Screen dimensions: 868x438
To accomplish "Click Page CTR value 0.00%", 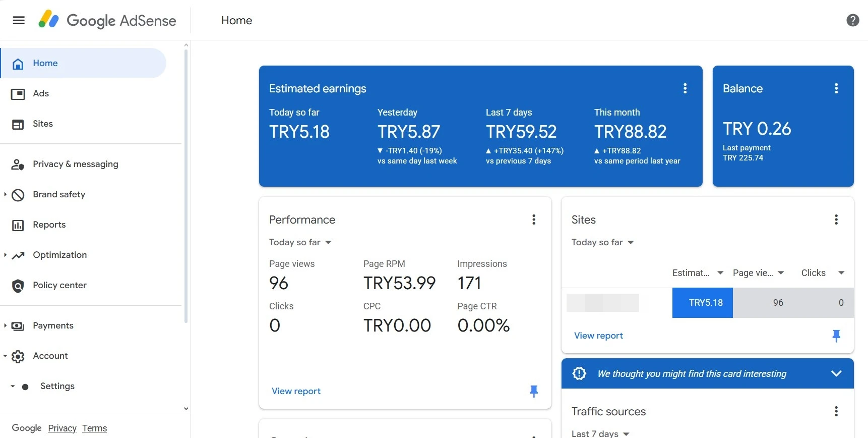I will pos(483,325).
